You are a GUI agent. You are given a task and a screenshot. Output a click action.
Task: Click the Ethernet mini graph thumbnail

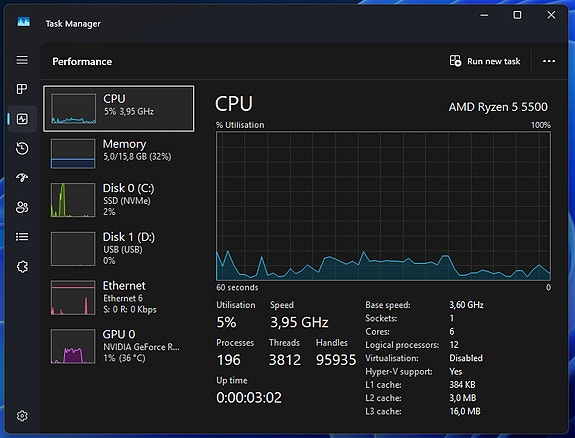73,298
